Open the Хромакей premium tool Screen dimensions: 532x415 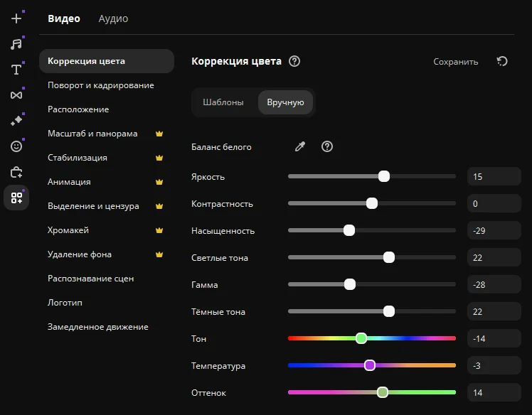coord(68,230)
